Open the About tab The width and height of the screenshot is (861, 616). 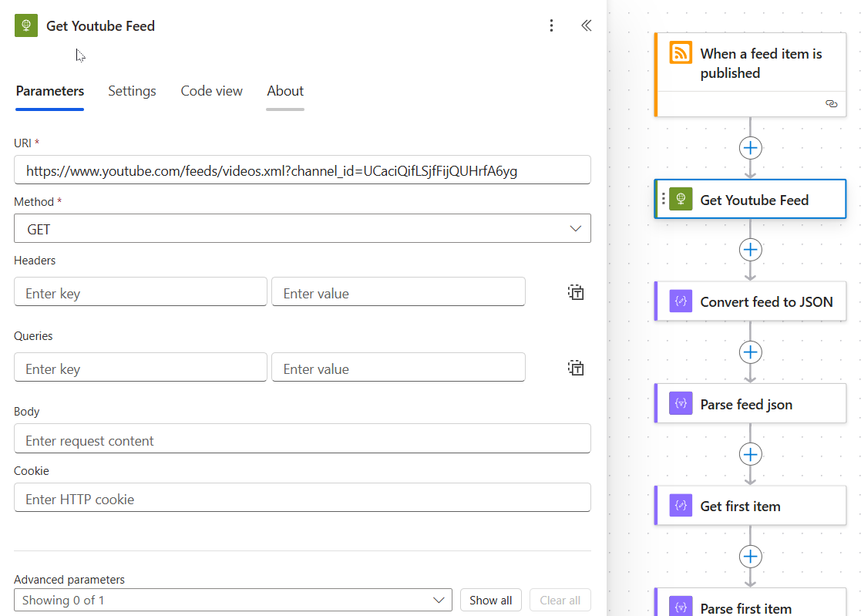285,91
